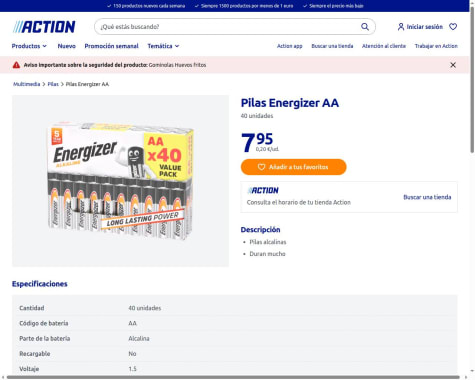Click the red warning triangle icon

coord(16,65)
